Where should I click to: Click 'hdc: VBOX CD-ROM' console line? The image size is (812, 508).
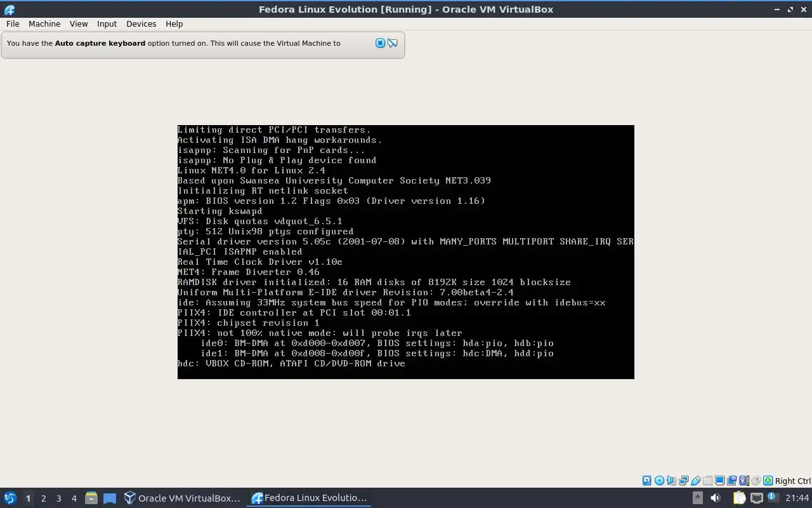pyautogui.click(x=291, y=363)
